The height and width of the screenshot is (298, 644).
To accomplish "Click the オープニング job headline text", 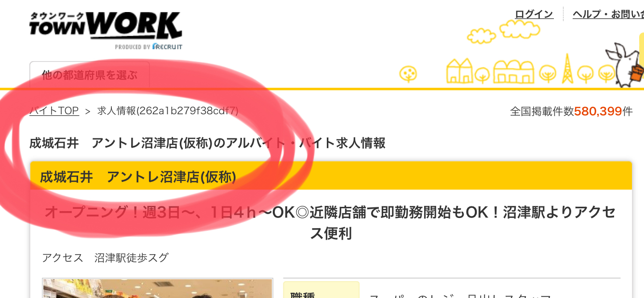I will pyautogui.click(x=330, y=223).
